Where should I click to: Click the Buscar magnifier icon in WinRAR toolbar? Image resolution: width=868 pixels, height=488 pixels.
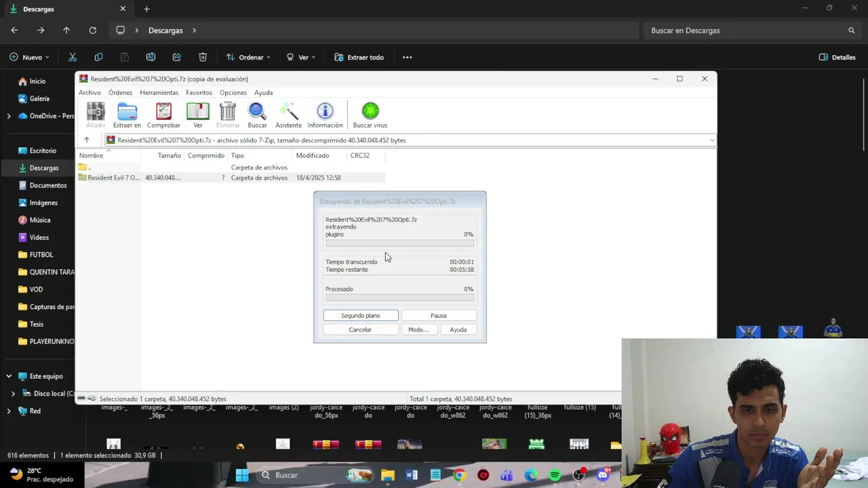(x=257, y=115)
